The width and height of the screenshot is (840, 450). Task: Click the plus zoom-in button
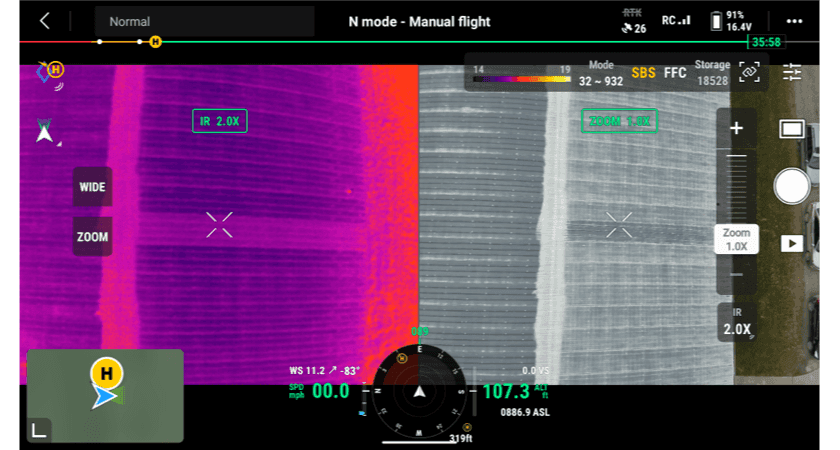[736, 128]
